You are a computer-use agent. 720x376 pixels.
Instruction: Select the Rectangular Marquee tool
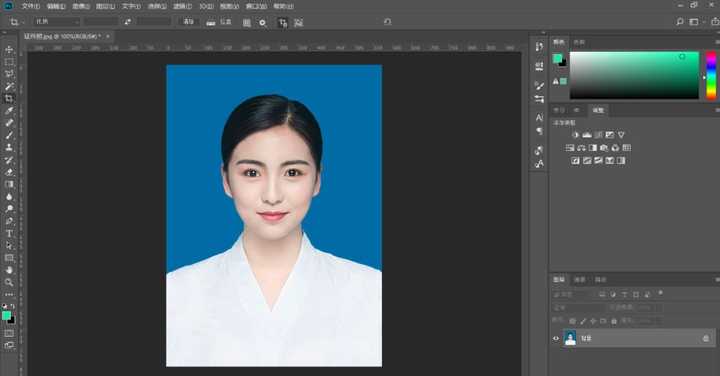click(x=9, y=62)
